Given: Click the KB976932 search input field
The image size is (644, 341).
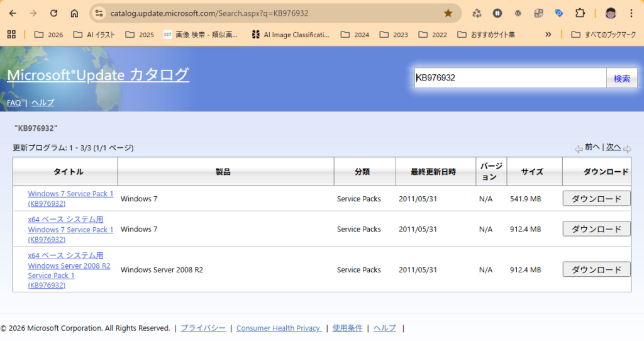Looking at the screenshot, I should point(509,78).
